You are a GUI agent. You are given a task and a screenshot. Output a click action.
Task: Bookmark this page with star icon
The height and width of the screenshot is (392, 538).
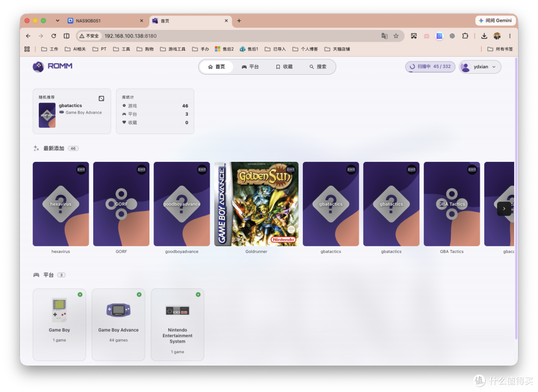coord(396,36)
